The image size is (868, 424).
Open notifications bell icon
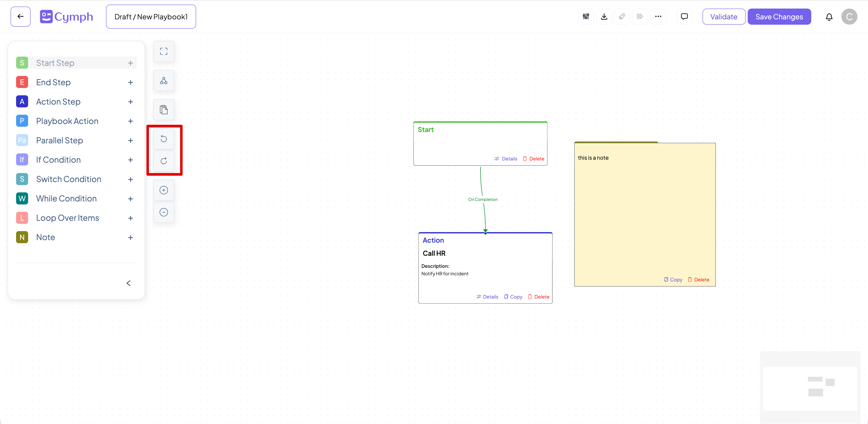tap(829, 17)
